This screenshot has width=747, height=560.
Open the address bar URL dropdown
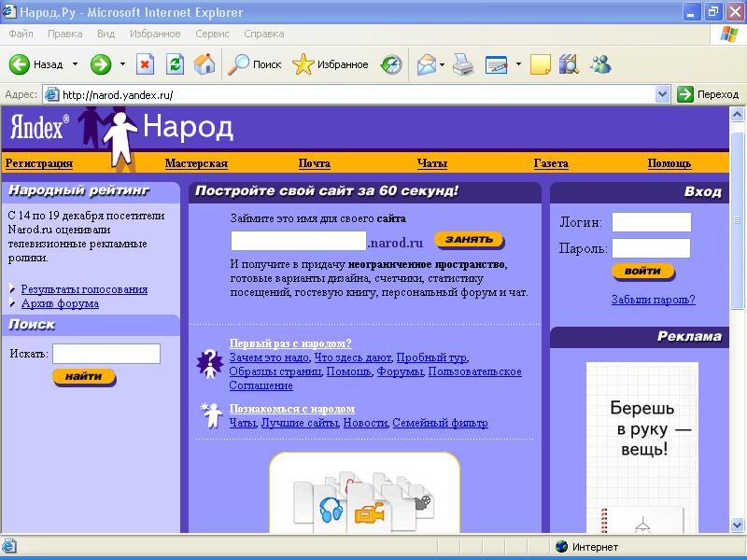(x=662, y=94)
